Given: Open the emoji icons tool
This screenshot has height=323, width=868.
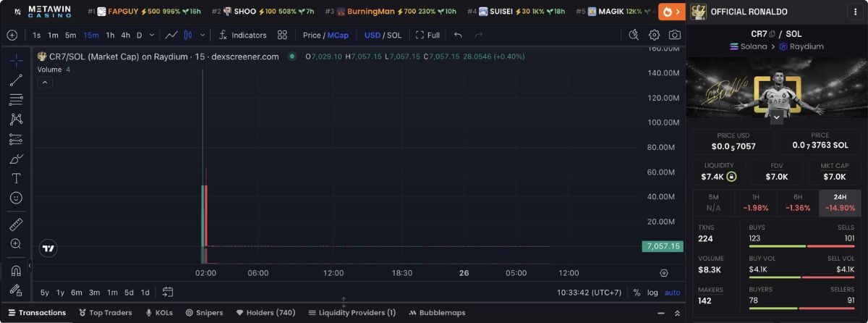Looking at the screenshot, I should 16,198.
